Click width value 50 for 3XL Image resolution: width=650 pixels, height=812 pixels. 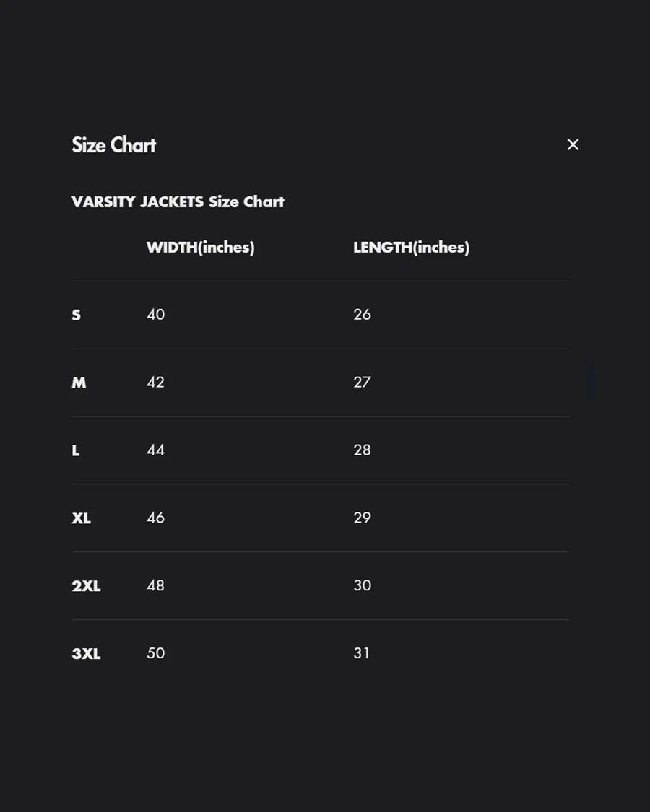(x=155, y=653)
